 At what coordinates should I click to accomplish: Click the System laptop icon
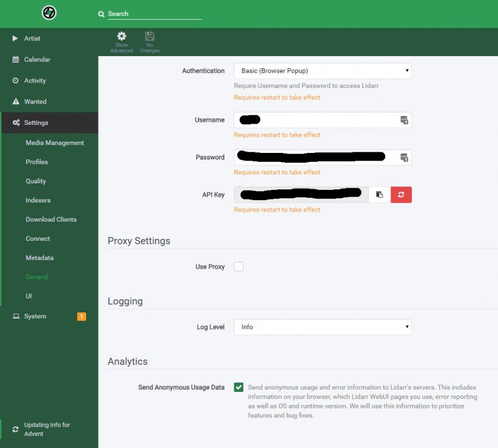pos(16,316)
